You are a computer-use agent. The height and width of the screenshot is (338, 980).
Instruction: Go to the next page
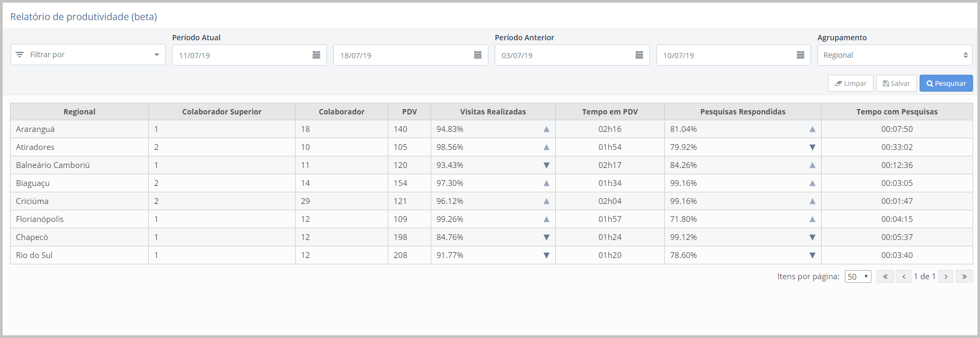tap(946, 277)
